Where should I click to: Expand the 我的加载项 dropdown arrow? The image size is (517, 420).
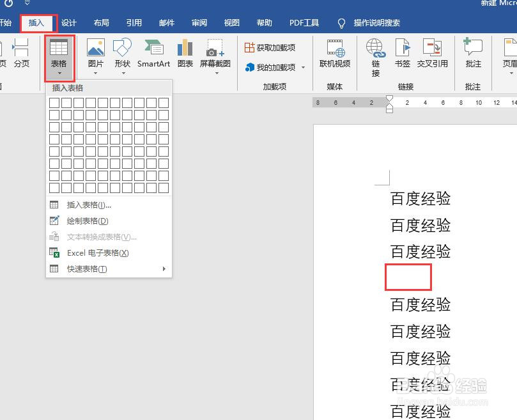303,68
